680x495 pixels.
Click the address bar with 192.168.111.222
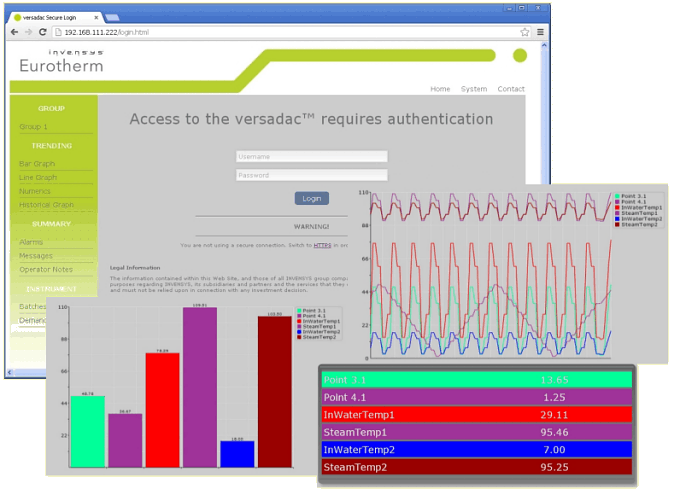click(286, 32)
